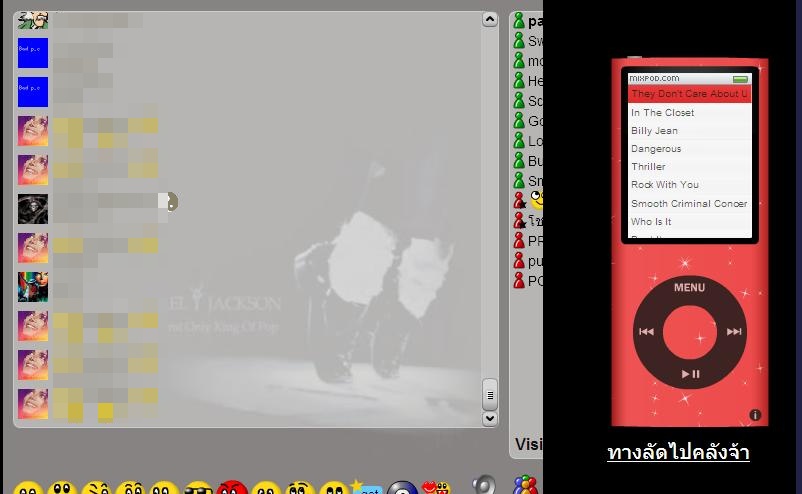The image size is (802, 494).
Task: Select red user icon beside 'pu'
Action: point(519,260)
